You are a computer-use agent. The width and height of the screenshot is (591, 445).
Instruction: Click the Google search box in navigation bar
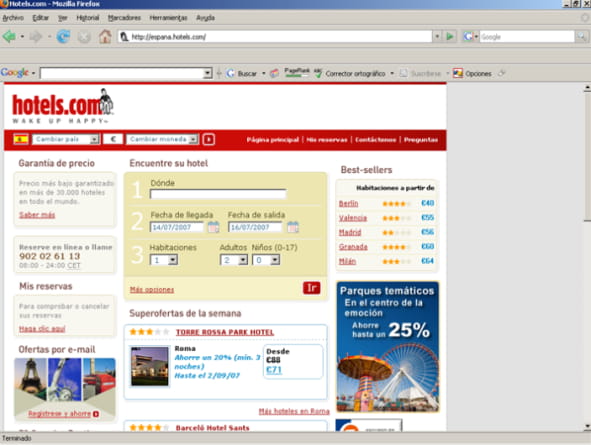(x=527, y=37)
